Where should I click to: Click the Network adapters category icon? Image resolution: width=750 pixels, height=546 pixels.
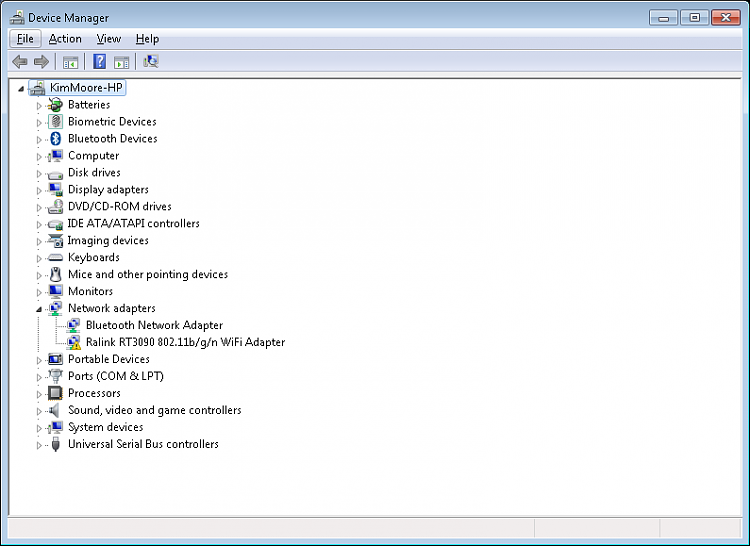pyautogui.click(x=55, y=308)
